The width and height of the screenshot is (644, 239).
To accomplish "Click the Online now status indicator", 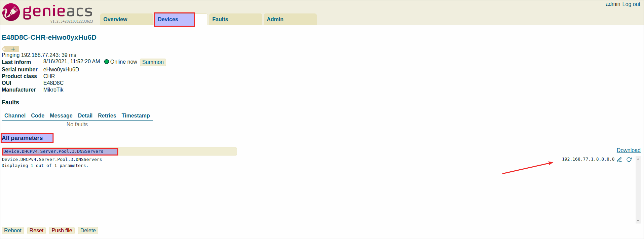I will pos(121,62).
